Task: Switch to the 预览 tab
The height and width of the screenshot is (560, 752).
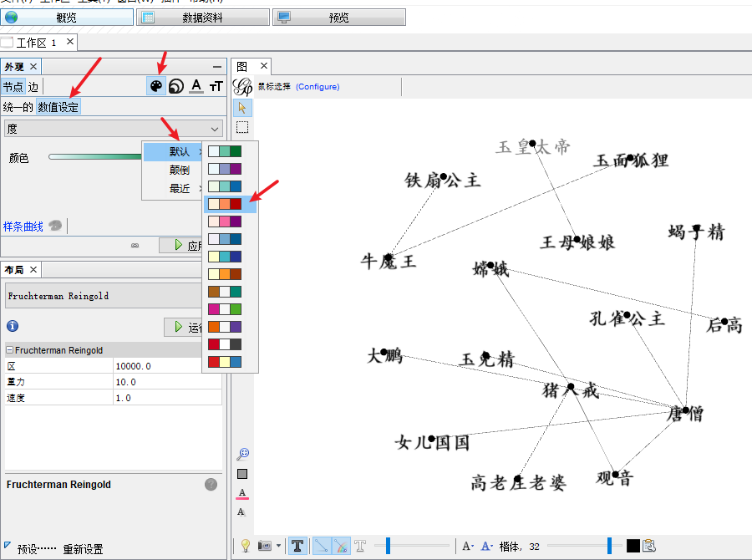Action: 339,17
